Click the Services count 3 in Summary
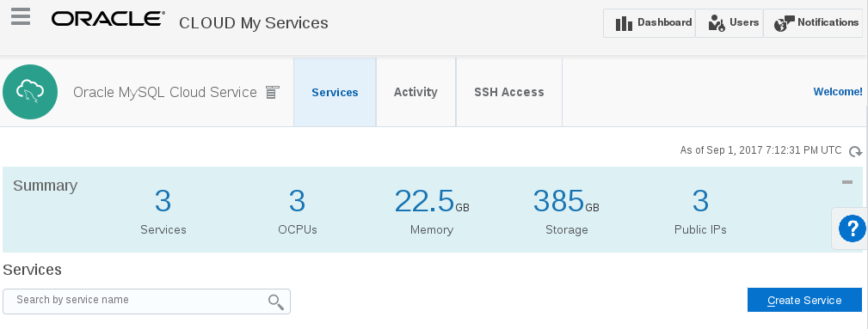 (x=163, y=201)
